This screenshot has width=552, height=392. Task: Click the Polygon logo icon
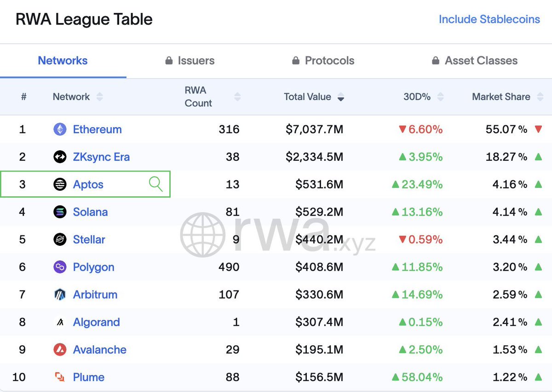[60, 267]
